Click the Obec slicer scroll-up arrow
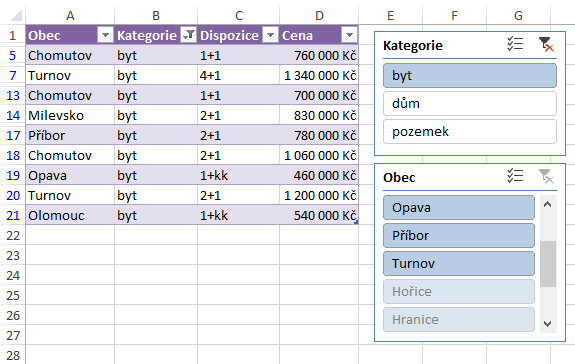This screenshot has width=575, height=364. [x=548, y=205]
